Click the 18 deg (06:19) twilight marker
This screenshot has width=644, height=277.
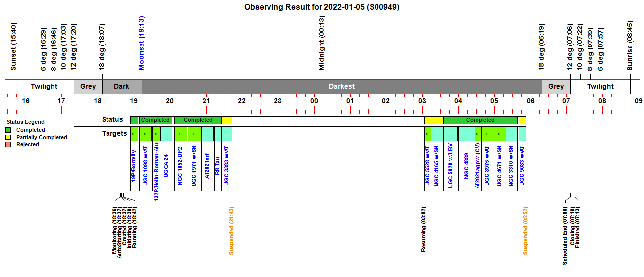[542, 48]
